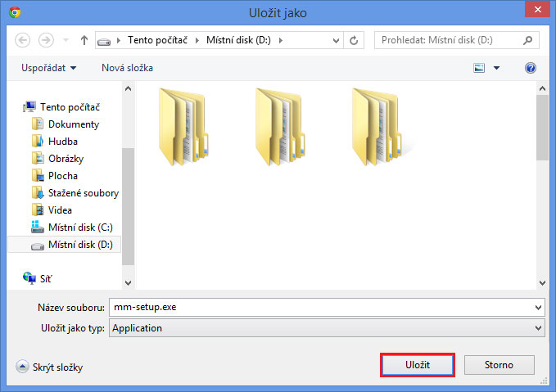Viewport: 556px width, 392px height.
Task: Click the search magnifier icon
Action: (527, 40)
